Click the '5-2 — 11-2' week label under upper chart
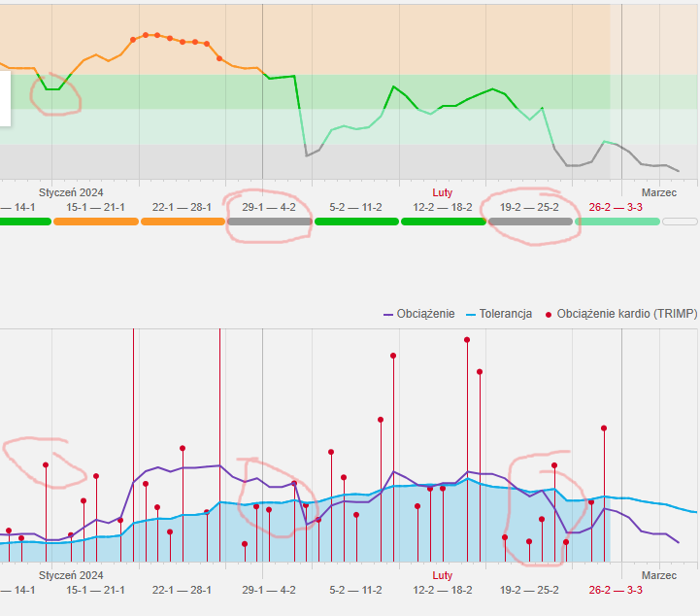 (x=355, y=207)
